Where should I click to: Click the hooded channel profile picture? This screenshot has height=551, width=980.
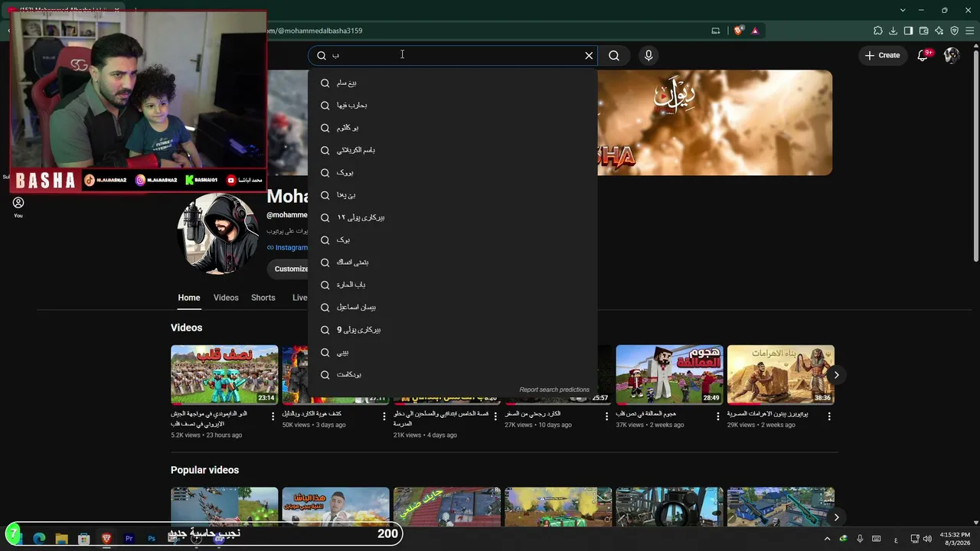pyautogui.click(x=218, y=233)
